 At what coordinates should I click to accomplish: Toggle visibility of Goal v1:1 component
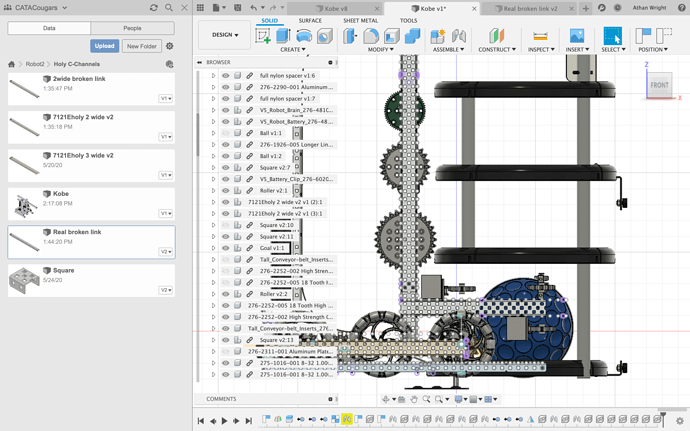[x=226, y=248]
